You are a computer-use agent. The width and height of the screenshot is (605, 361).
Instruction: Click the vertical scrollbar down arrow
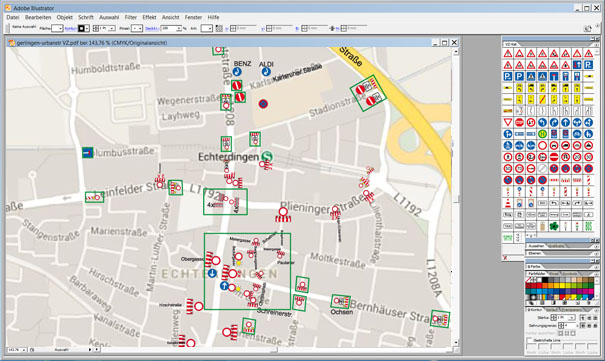tap(456, 342)
